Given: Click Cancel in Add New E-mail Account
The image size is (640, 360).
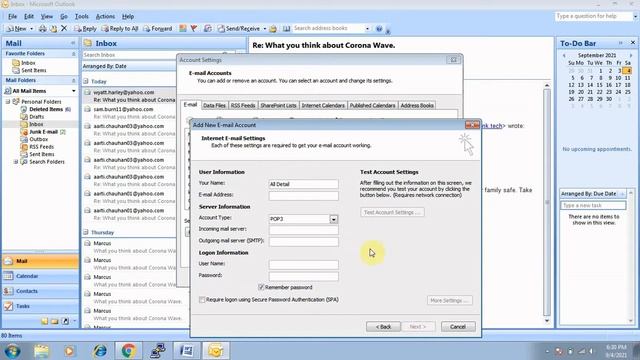Looking at the screenshot, I should (458, 327).
